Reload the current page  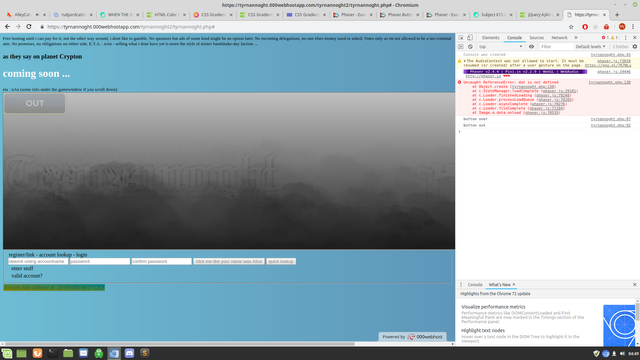(x=29, y=27)
